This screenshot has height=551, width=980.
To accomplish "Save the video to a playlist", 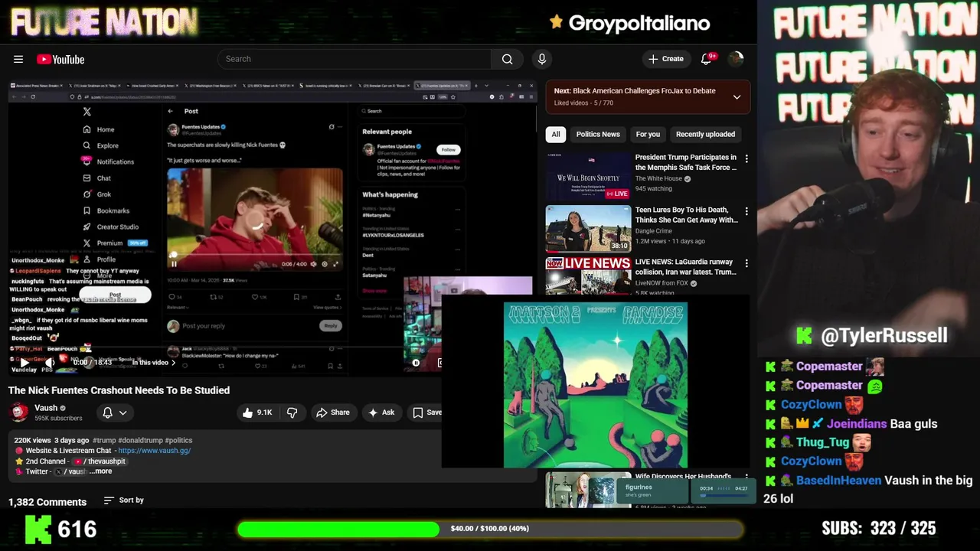I will pyautogui.click(x=426, y=412).
